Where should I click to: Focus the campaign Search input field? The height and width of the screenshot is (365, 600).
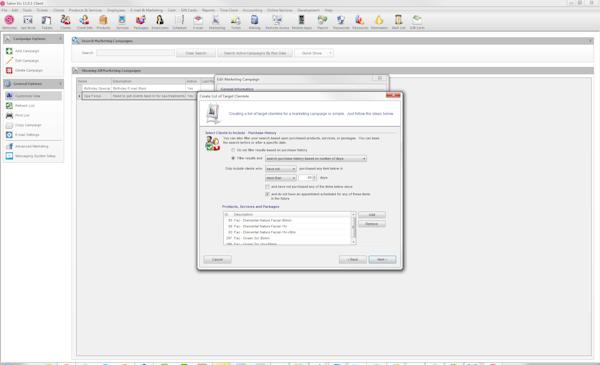pyautogui.click(x=135, y=53)
